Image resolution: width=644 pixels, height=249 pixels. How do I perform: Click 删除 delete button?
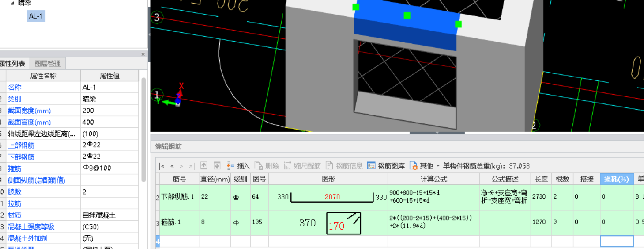point(267,166)
